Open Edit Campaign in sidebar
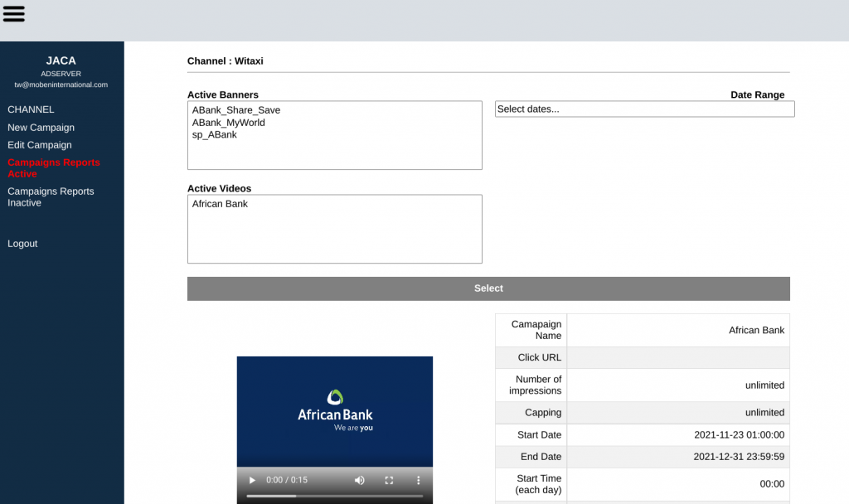This screenshot has height=504, width=849. point(39,145)
